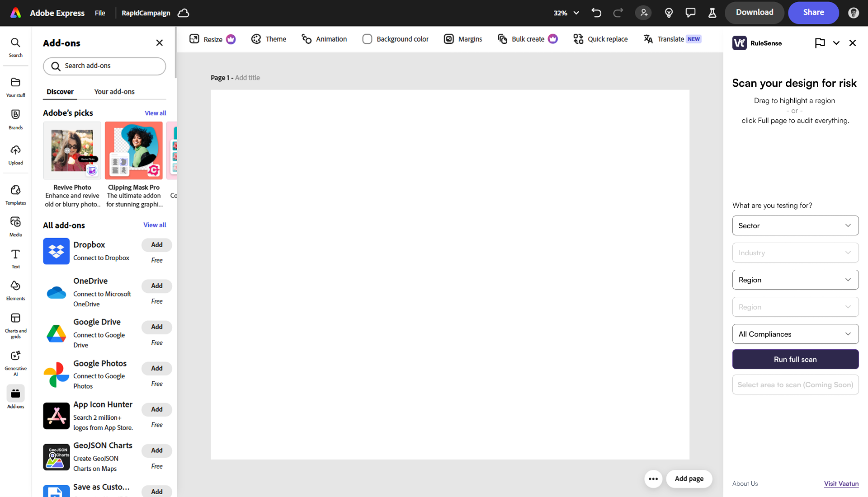Click the Background color swatch

(367, 39)
